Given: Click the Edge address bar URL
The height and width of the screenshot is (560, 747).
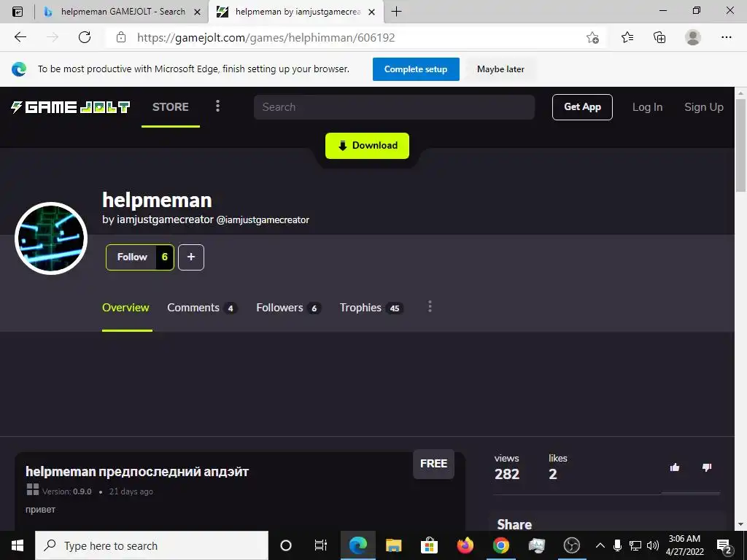Looking at the screenshot, I should tap(266, 38).
